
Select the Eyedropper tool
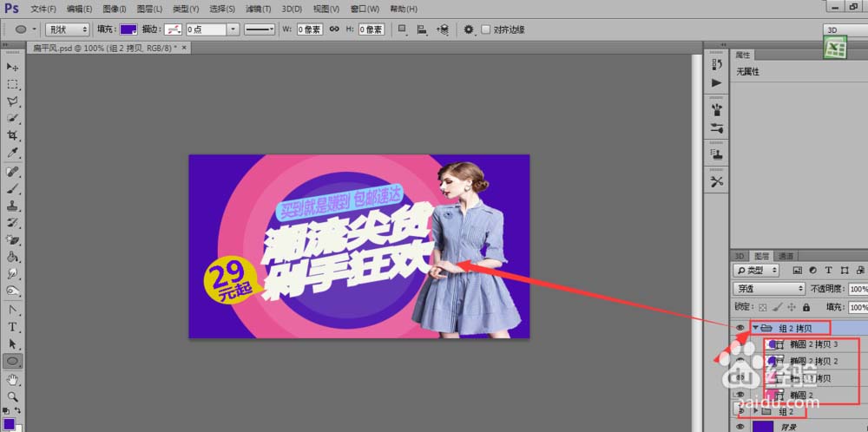coord(12,153)
